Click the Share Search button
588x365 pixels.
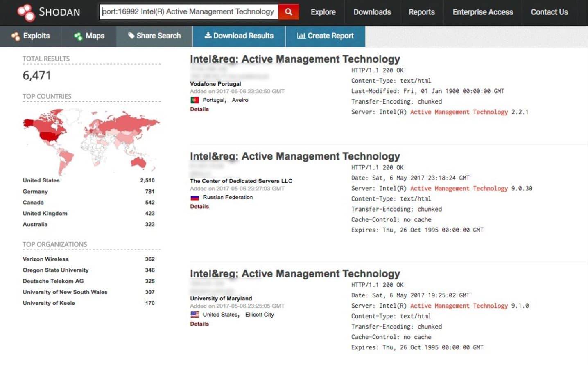pos(154,36)
